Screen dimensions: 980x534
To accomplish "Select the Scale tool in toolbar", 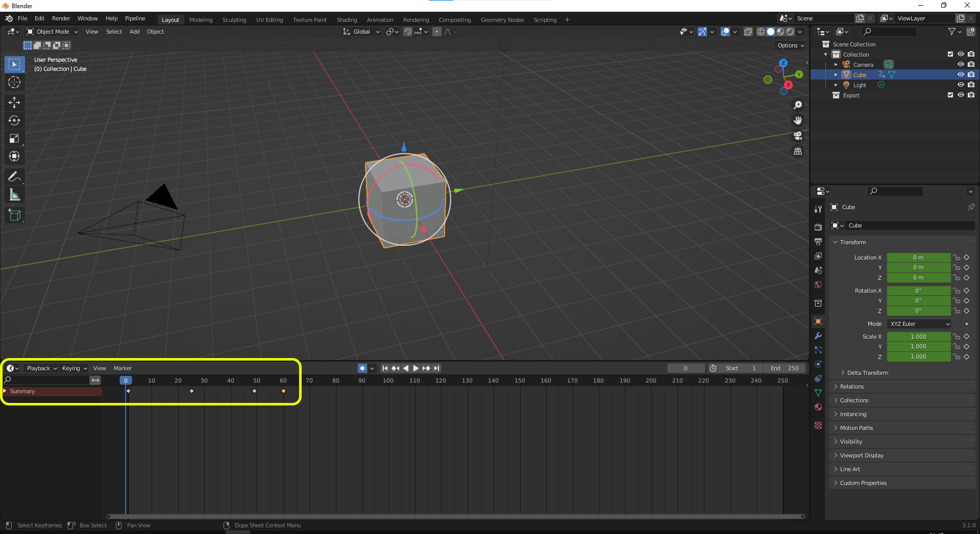I will point(14,138).
